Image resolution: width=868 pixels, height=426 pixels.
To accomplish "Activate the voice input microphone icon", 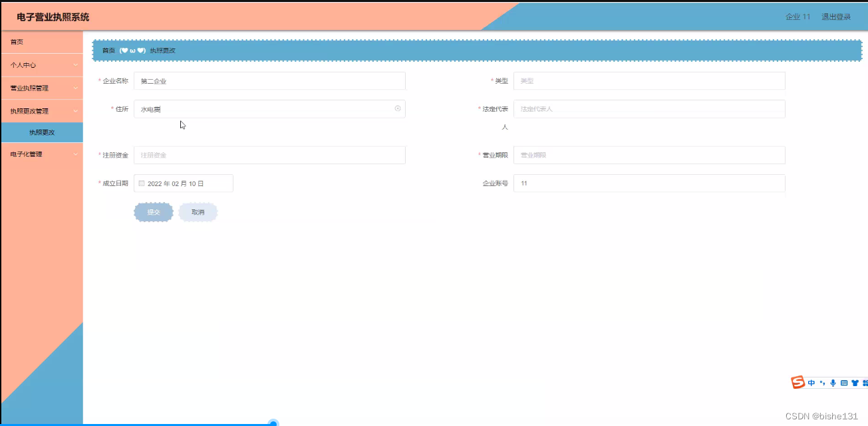I will 833,382.
